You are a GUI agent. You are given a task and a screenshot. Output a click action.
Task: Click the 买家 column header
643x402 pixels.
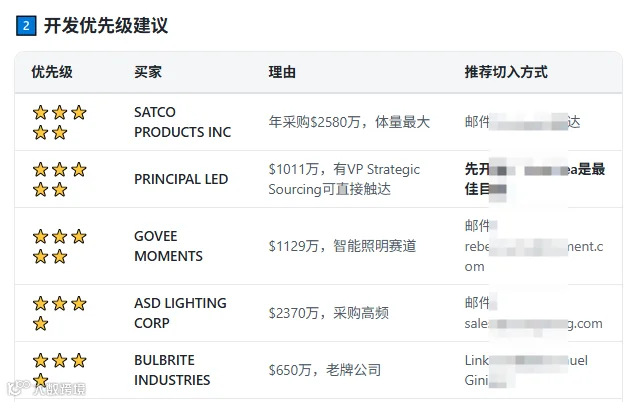click(x=148, y=72)
